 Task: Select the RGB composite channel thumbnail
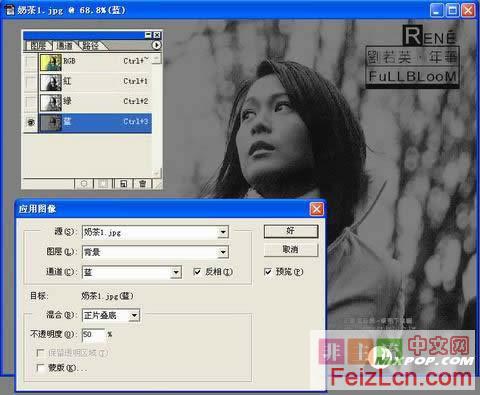click(x=51, y=62)
